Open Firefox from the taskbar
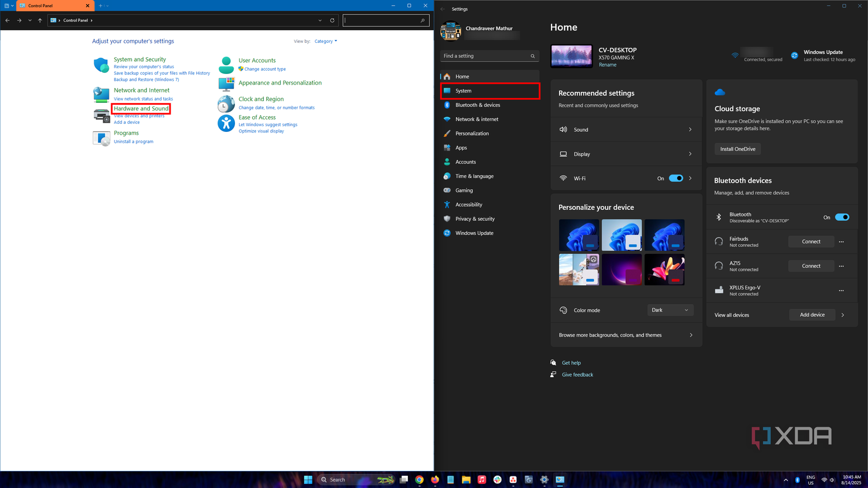Viewport: 868px width, 488px height. 435,479
